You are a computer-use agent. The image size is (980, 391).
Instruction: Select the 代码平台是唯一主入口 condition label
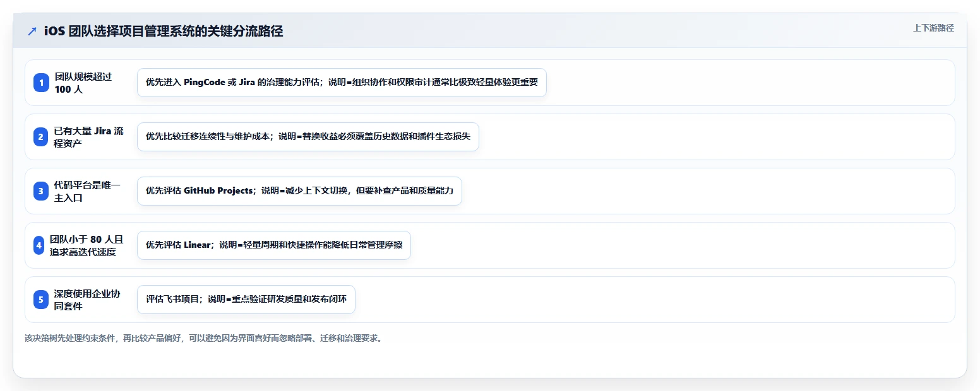point(87,191)
